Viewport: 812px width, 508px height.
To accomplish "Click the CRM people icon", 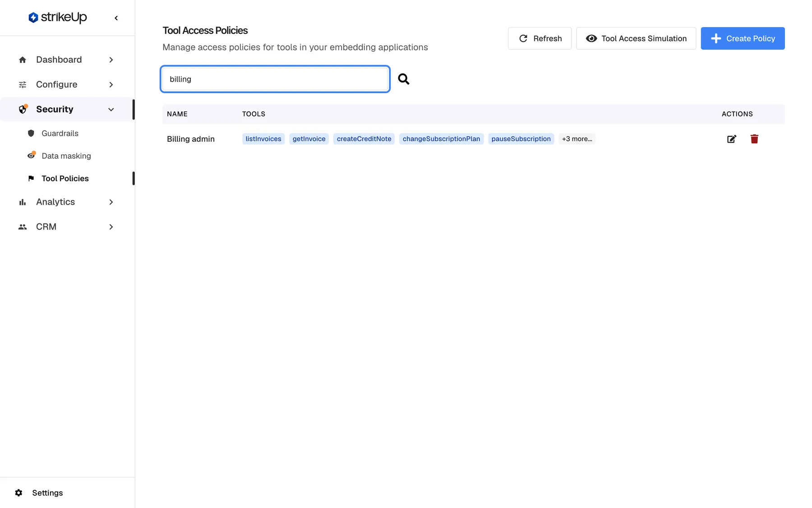I will click(x=23, y=227).
